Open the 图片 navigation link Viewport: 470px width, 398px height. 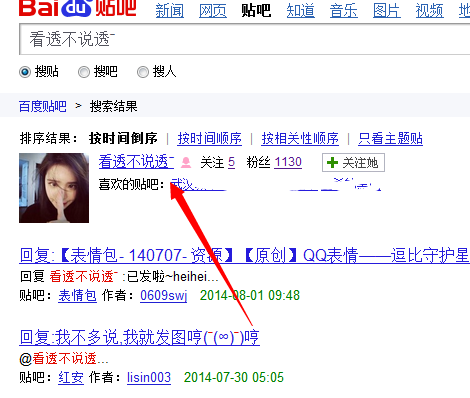pos(387,11)
